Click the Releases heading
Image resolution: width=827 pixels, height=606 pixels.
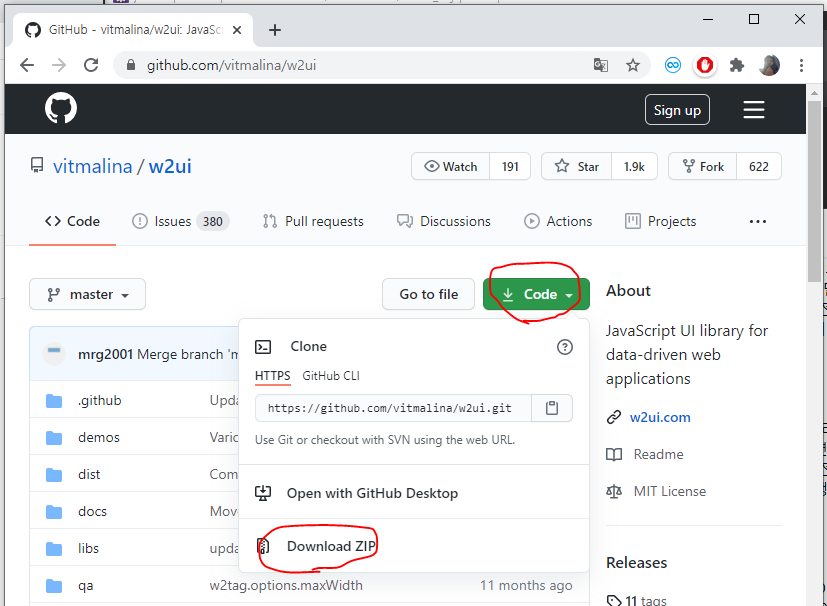(x=636, y=562)
